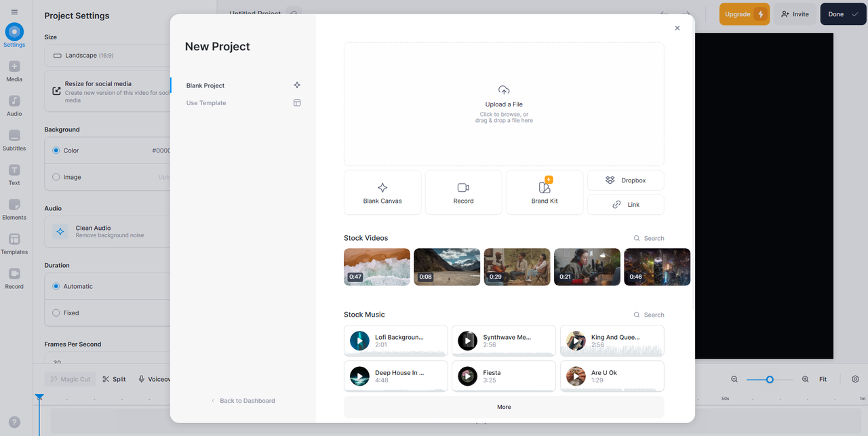This screenshot has width=868, height=436.
Task: Open the Audio sidebar panel
Action: coord(14,105)
